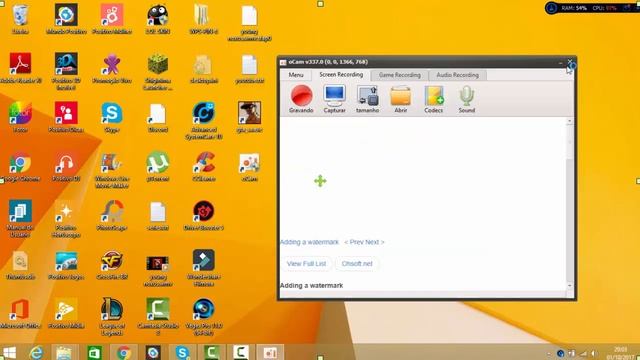Select the Adobe Reader desktop shortcut
This screenshot has height=360, width=640.
click(20, 68)
